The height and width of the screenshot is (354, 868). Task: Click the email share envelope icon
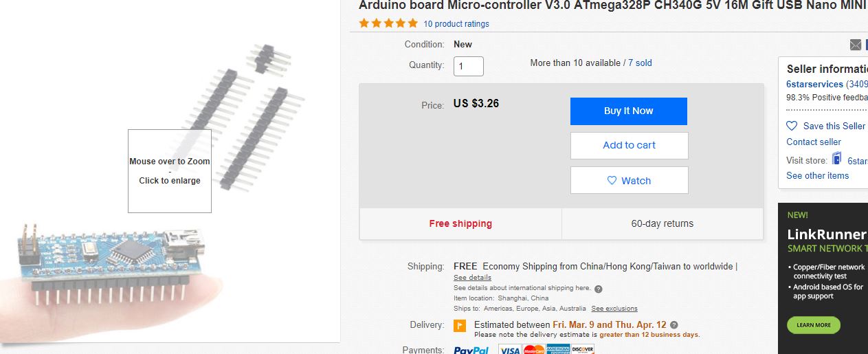pos(856,45)
